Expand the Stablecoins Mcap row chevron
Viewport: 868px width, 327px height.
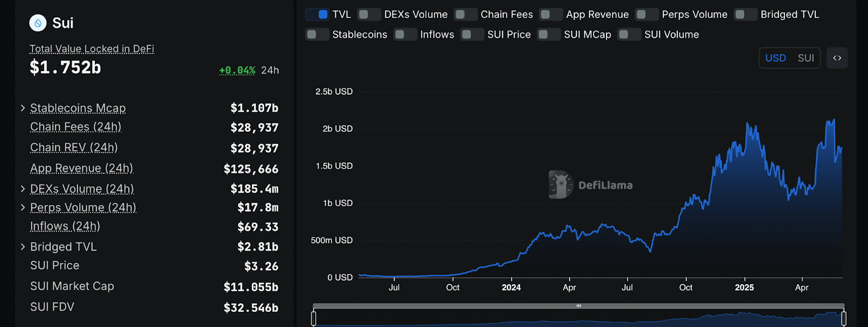pos(23,108)
